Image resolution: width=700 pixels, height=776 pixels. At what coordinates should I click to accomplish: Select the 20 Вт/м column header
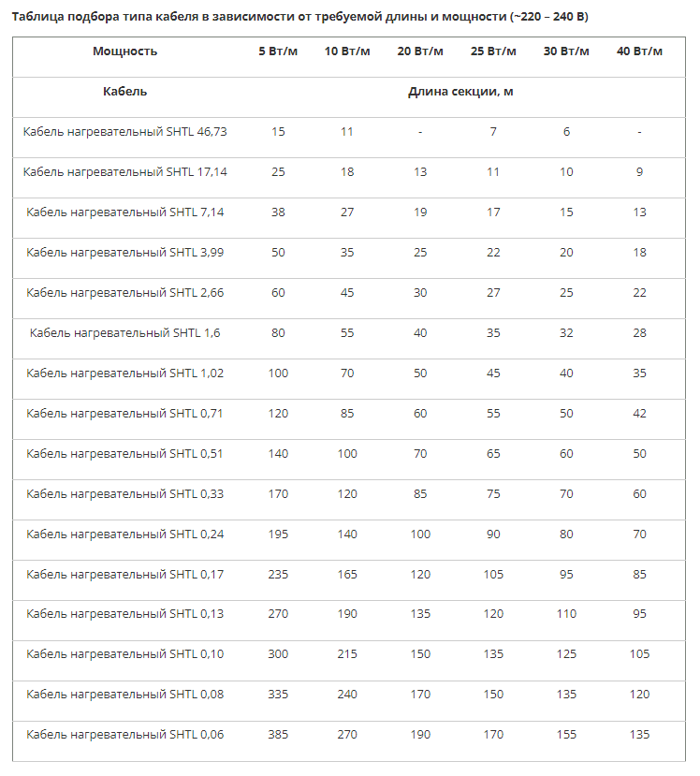(420, 51)
